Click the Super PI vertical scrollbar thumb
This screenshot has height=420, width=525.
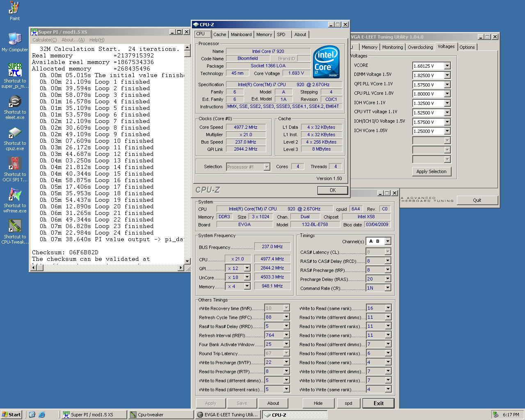187,53
